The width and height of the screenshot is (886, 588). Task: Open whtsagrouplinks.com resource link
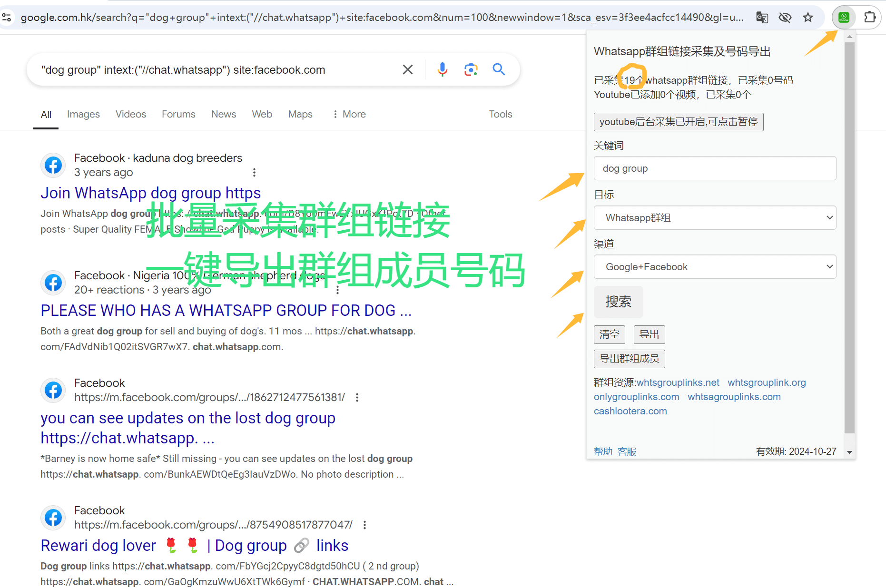point(734,397)
